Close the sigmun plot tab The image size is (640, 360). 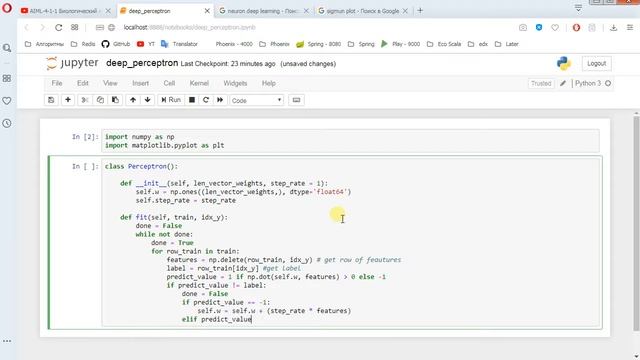[x=405, y=11]
